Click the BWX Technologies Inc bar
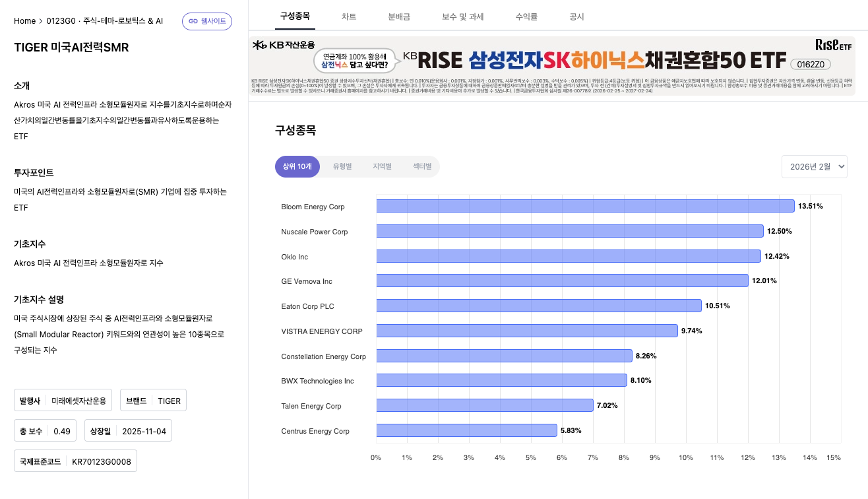This screenshot has height=499, width=868. (501, 380)
